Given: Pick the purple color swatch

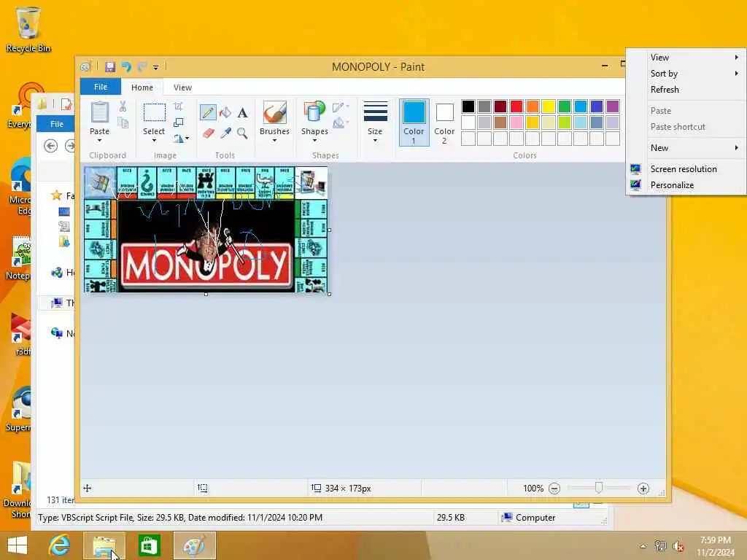Looking at the screenshot, I should (x=613, y=106).
